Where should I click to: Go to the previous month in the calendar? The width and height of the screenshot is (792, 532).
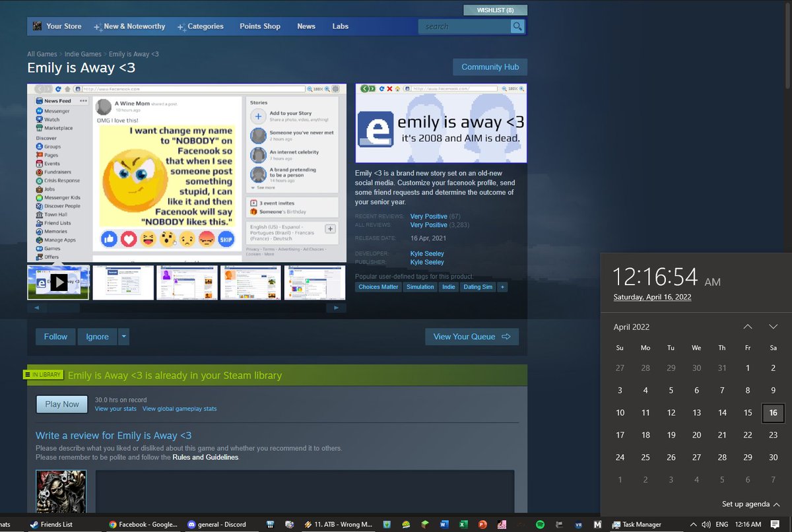[x=748, y=327]
